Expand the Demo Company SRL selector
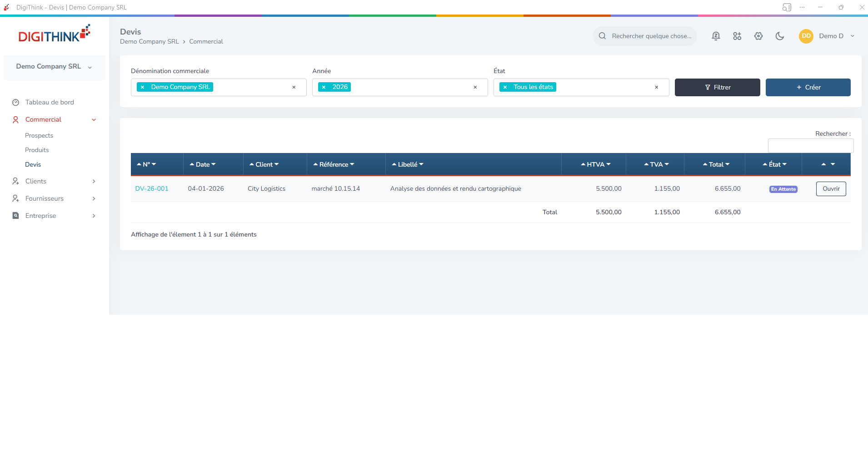 coord(54,67)
